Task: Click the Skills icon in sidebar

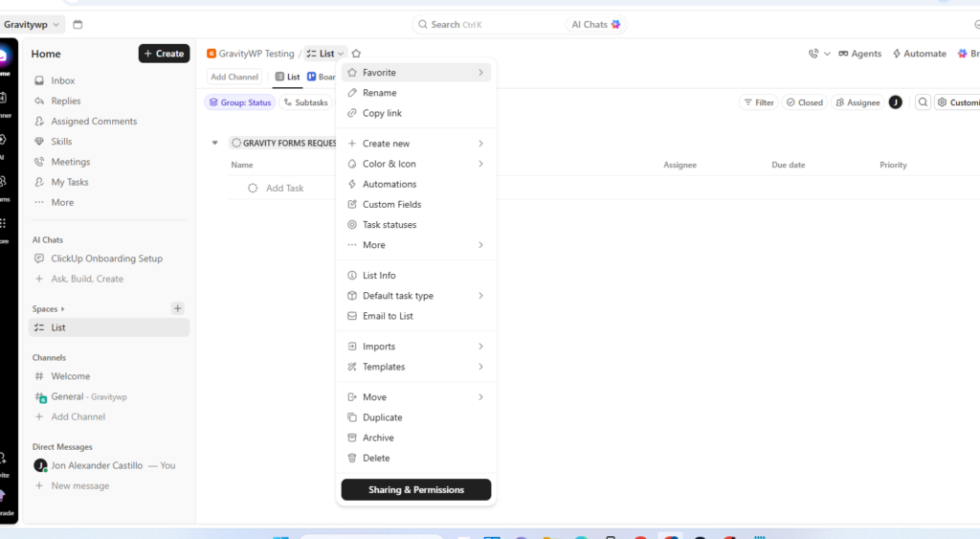Action: (x=39, y=142)
